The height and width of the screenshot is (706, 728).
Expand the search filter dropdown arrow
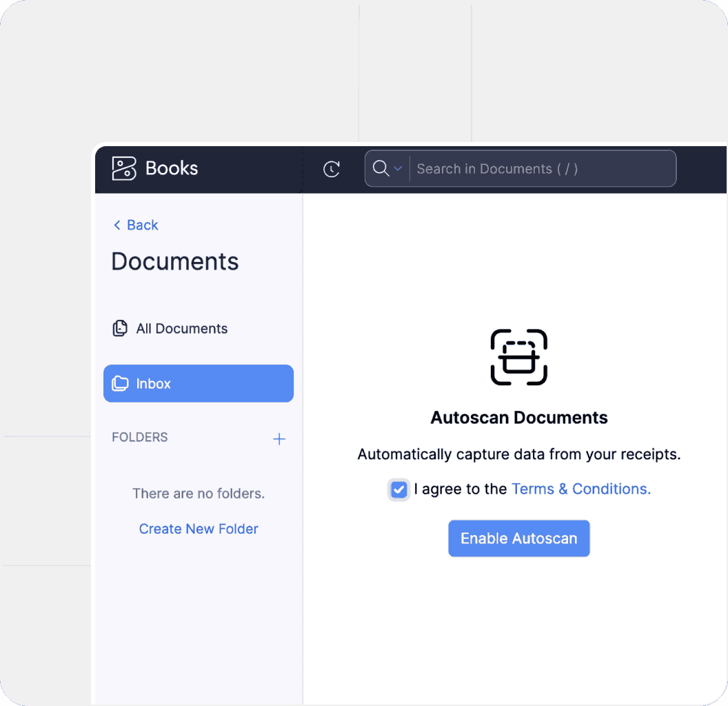398,168
